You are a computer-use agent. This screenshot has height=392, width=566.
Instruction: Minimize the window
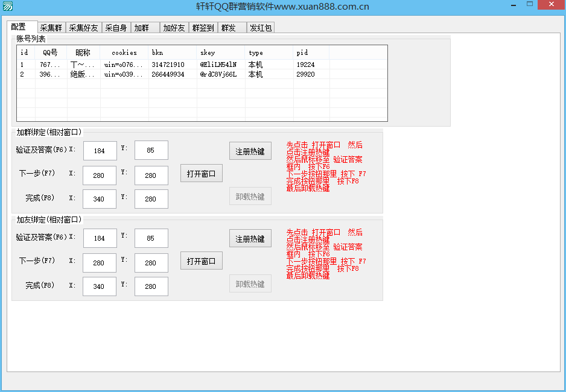pos(514,5)
